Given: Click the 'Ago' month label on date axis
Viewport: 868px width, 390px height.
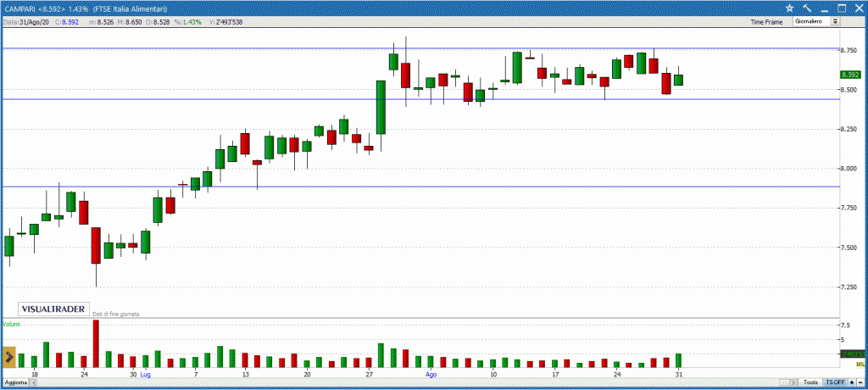Looking at the screenshot, I should (x=431, y=375).
